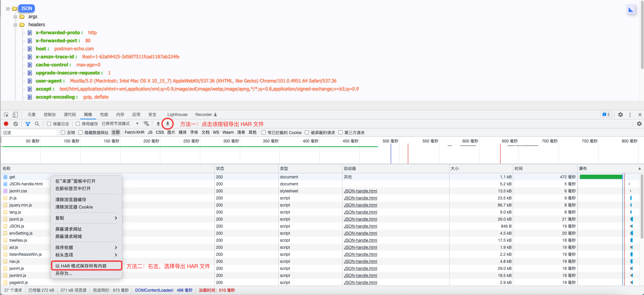Toggle the network filter funnel icon
The width and height of the screenshot is (644, 295).
point(28,124)
